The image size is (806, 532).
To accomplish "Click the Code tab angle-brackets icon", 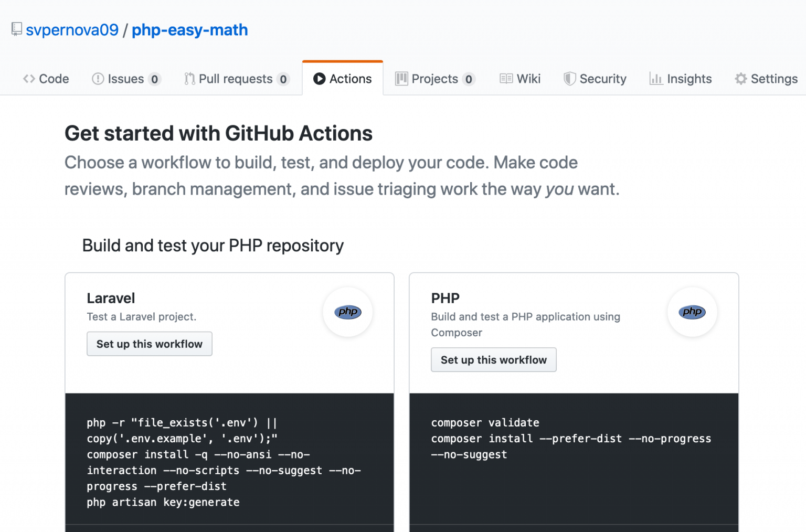I will click(x=29, y=79).
